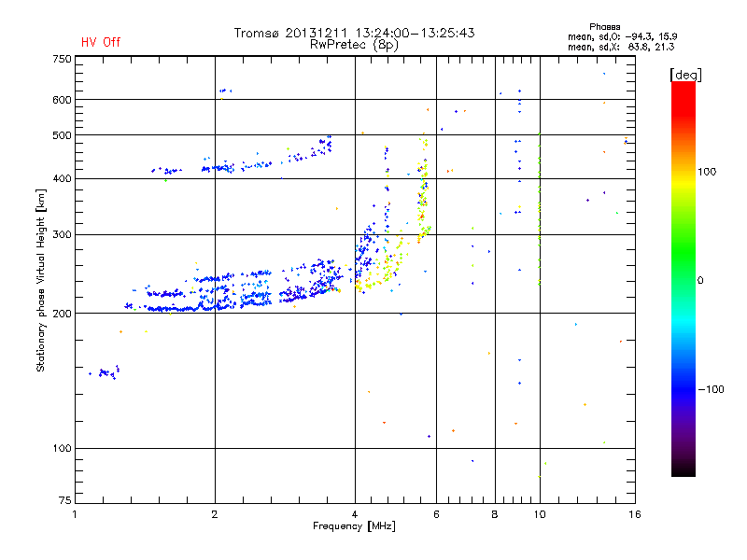Click the Phases header text
Viewport: 747px width, 560px height.
point(604,27)
